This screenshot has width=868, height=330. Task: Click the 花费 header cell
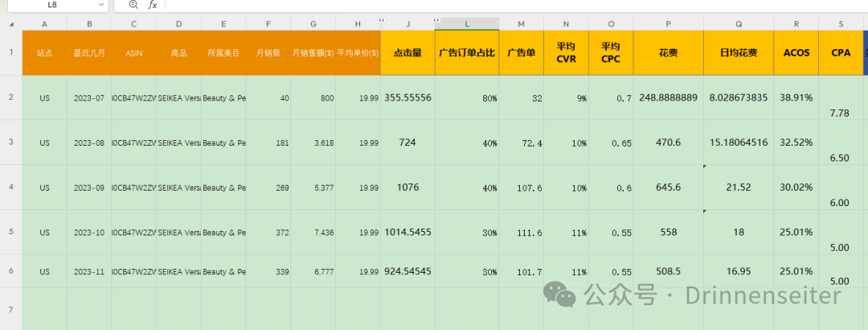pyautogui.click(x=669, y=53)
